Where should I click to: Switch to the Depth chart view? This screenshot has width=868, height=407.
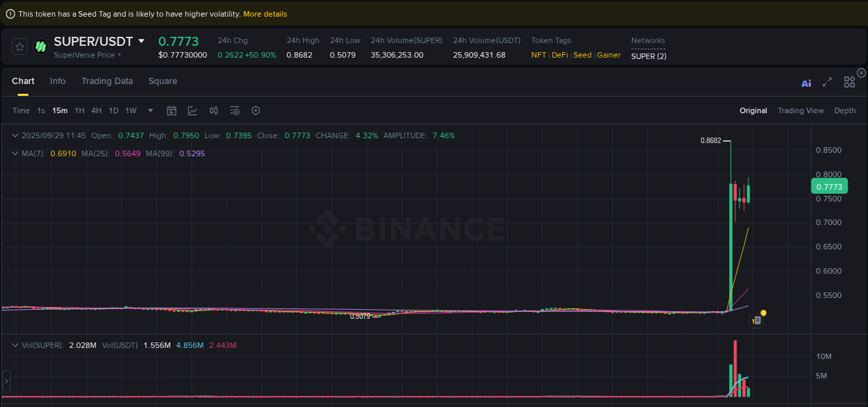point(845,110)
